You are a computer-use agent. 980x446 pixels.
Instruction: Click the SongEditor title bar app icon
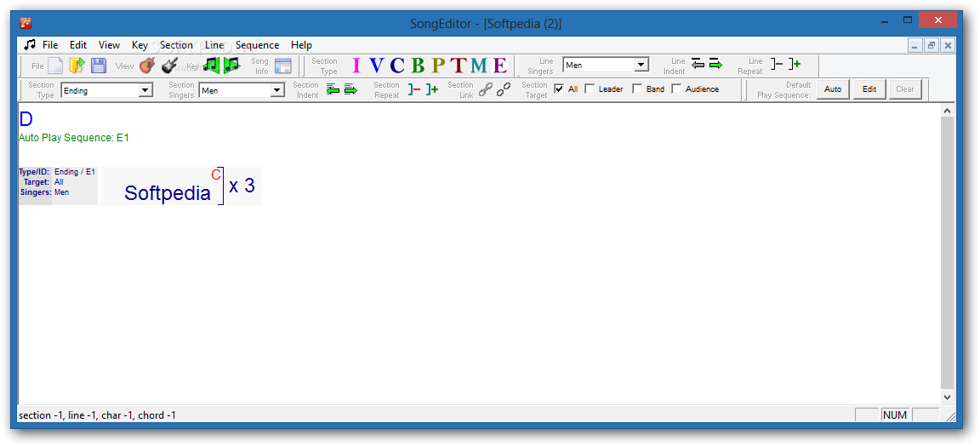[26, 24]
